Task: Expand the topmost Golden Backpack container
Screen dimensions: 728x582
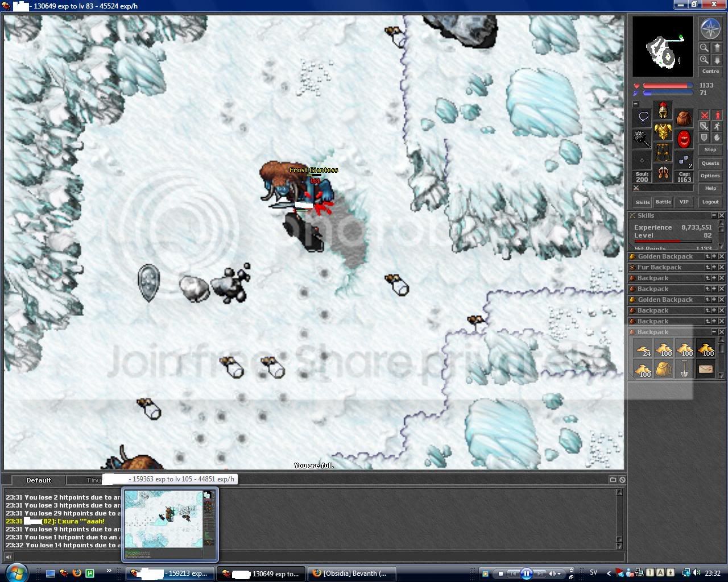Action: [714, 256]
